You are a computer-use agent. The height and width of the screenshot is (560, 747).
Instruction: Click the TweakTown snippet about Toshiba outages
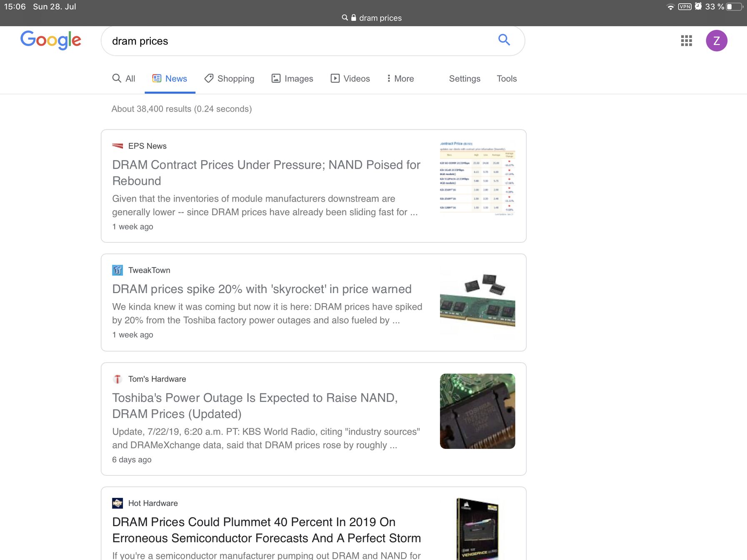point(267,314)
